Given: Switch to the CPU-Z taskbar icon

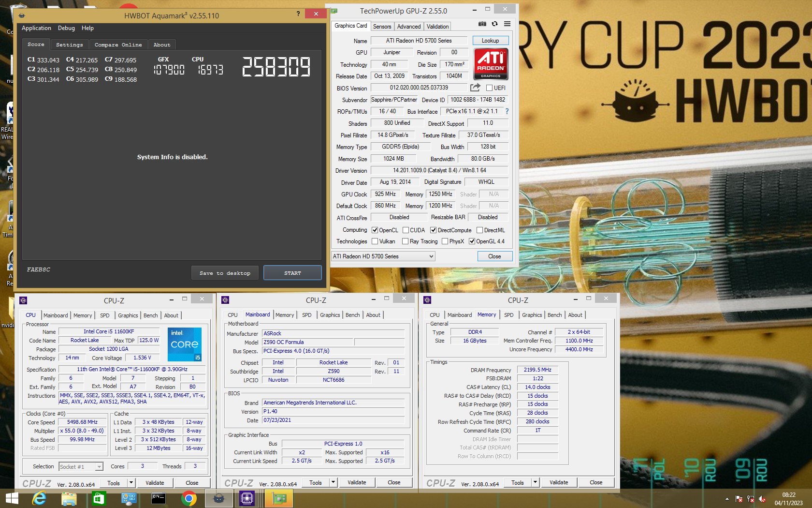Looking at the screenshot, I should [247, 498].
